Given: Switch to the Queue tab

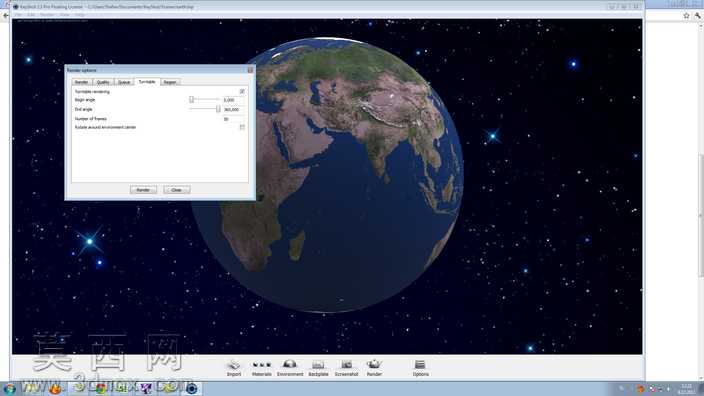Looking at the screenshot, I should (124, 82).
